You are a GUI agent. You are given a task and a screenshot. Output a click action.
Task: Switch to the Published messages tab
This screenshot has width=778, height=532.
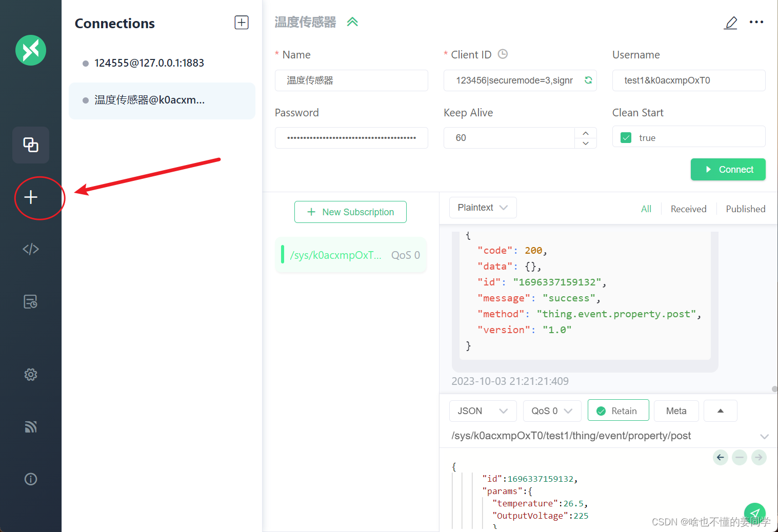coord(745,209)
